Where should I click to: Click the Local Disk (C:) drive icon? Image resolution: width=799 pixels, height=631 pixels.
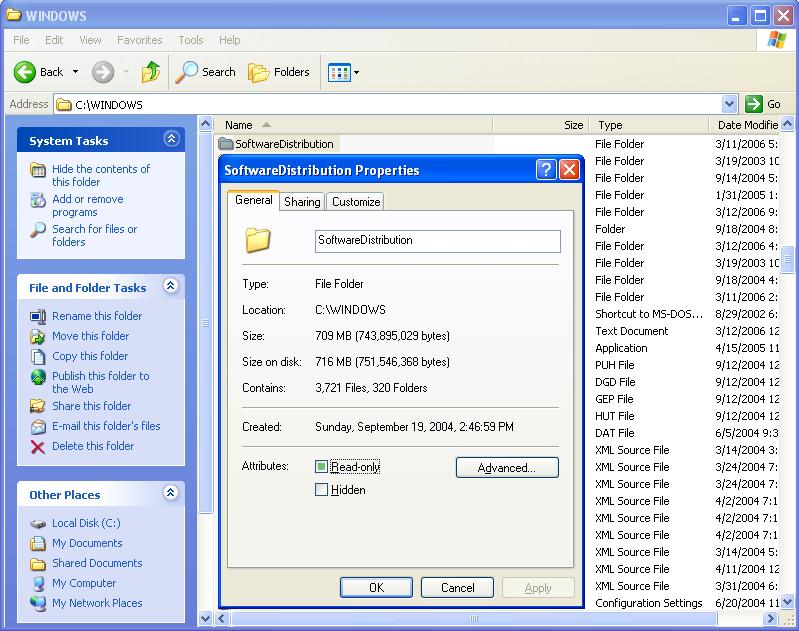38,523
